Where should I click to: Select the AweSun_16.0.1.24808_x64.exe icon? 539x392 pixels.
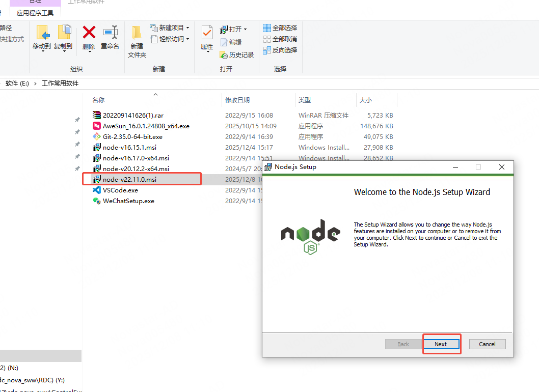97,126
